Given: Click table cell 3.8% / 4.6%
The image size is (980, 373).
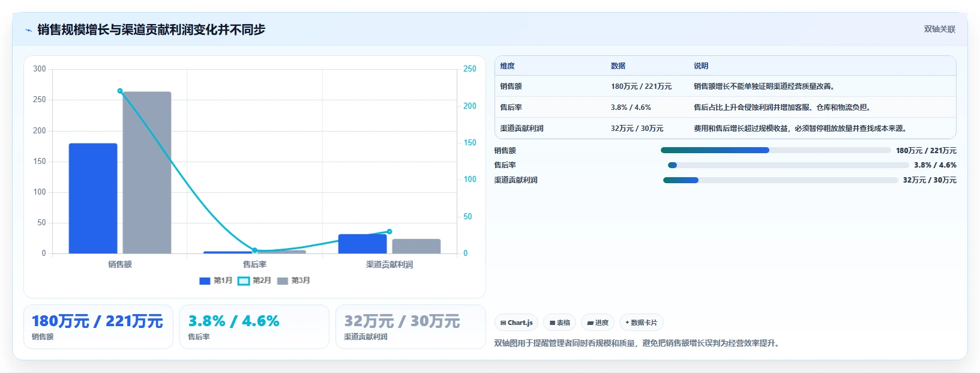Looking at the screenshot, I should tap(631, 108).
